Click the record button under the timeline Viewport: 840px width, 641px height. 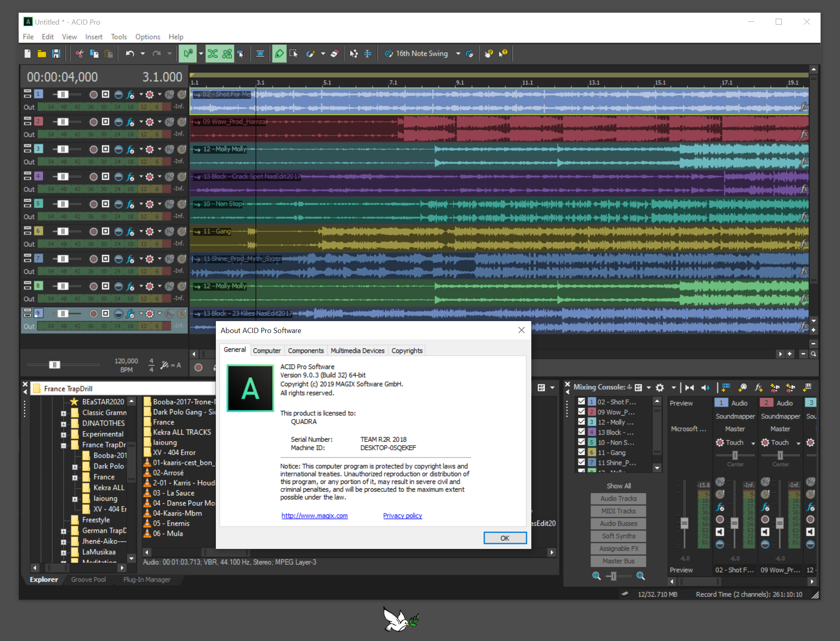point(198,368)
